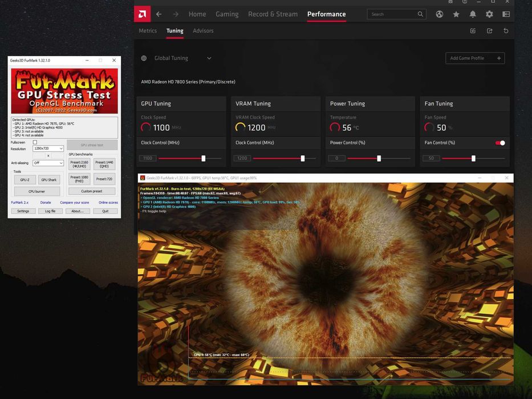Click the About... button
Screen dimensions: 532x399
78,211
